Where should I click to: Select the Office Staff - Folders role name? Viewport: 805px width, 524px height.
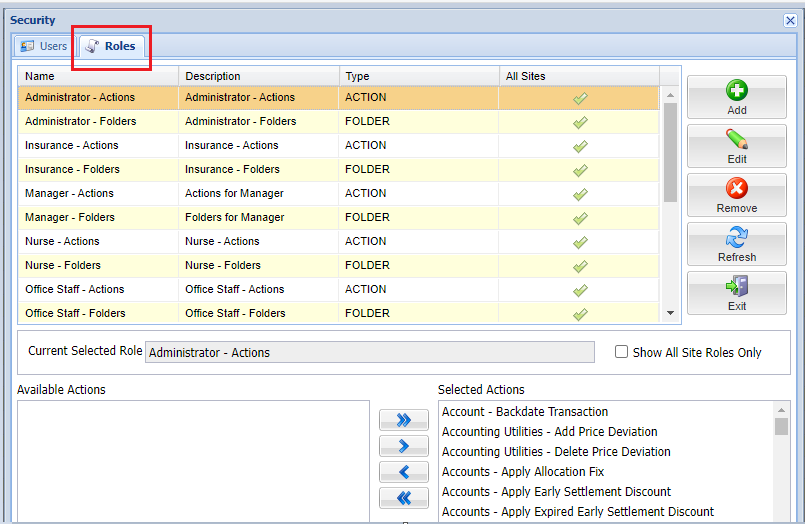[x=75, y=313]
